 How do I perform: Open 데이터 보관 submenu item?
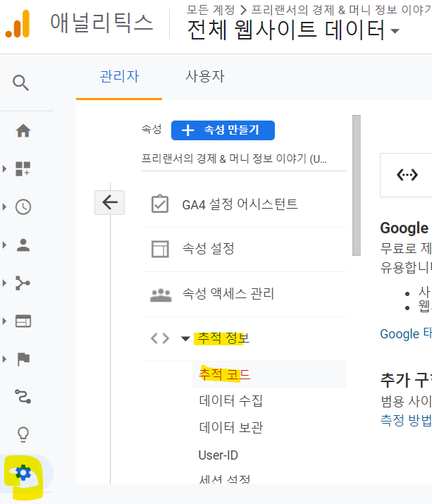(x=230, y=427)
